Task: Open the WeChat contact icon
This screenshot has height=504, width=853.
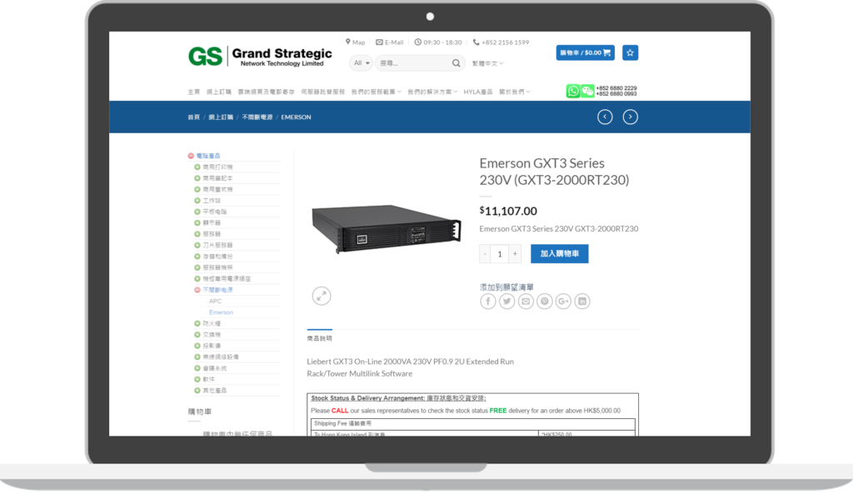Action: pyautogui.click(x=587, y=91)
